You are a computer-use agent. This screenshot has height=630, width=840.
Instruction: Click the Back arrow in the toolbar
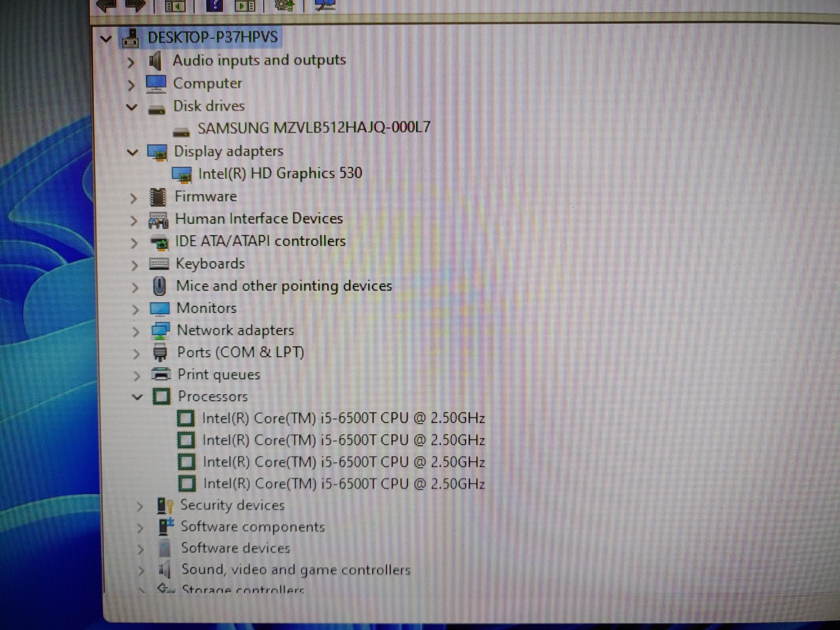(107, 5)
